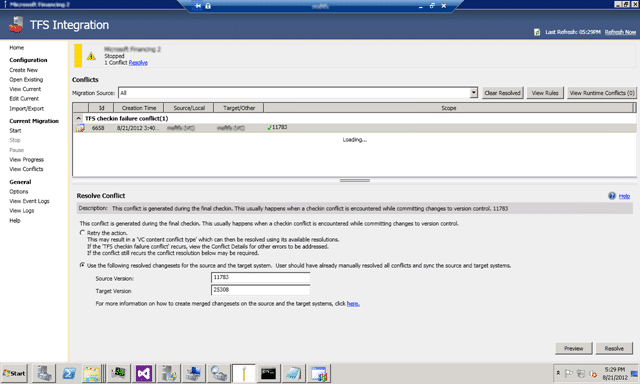The width and height of the screenshot is (640, 384).
Task: Open Create New configuration
Action: 24,70
